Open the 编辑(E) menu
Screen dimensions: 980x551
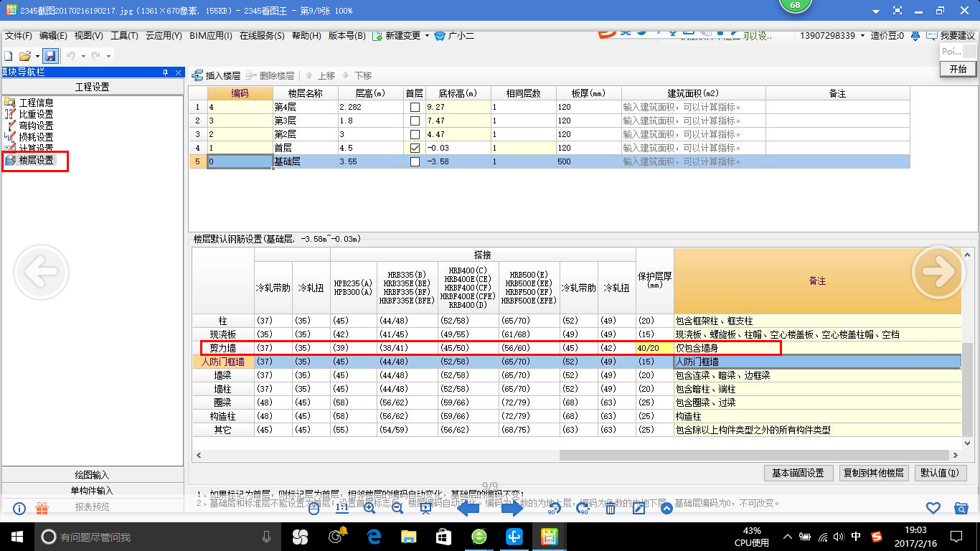click(53, 36)
